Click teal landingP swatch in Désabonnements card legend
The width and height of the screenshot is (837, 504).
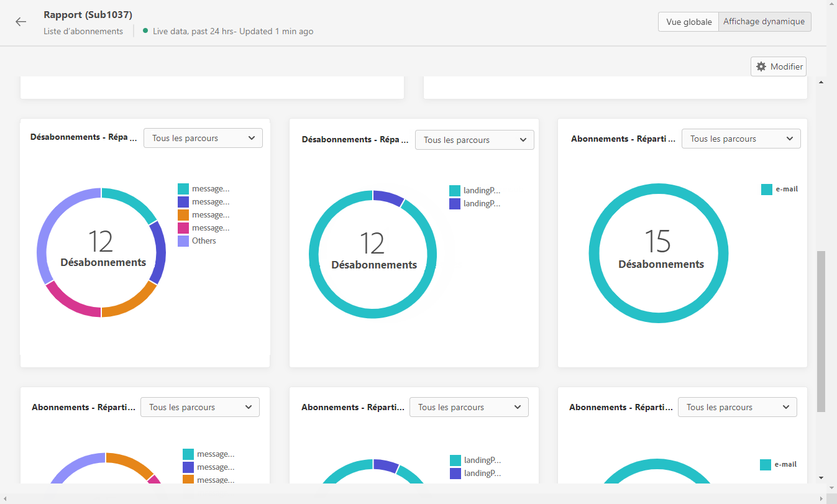[455, 191]
